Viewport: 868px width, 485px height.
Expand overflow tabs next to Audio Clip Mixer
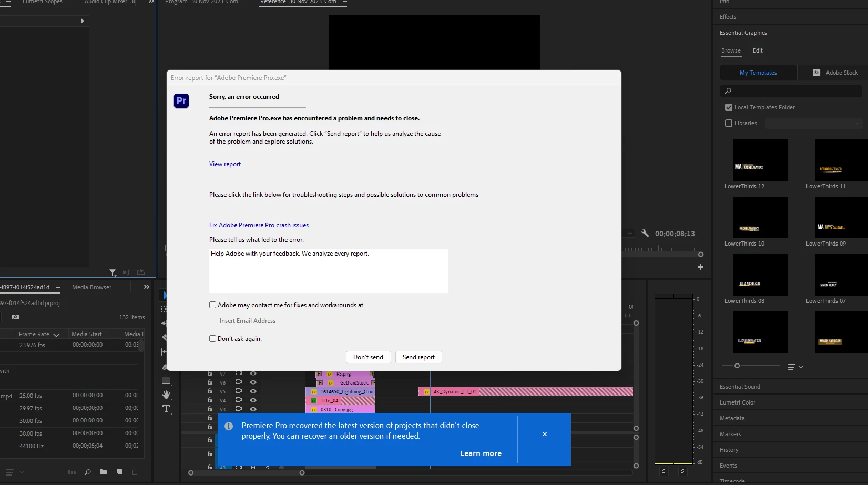coord(151,2)
